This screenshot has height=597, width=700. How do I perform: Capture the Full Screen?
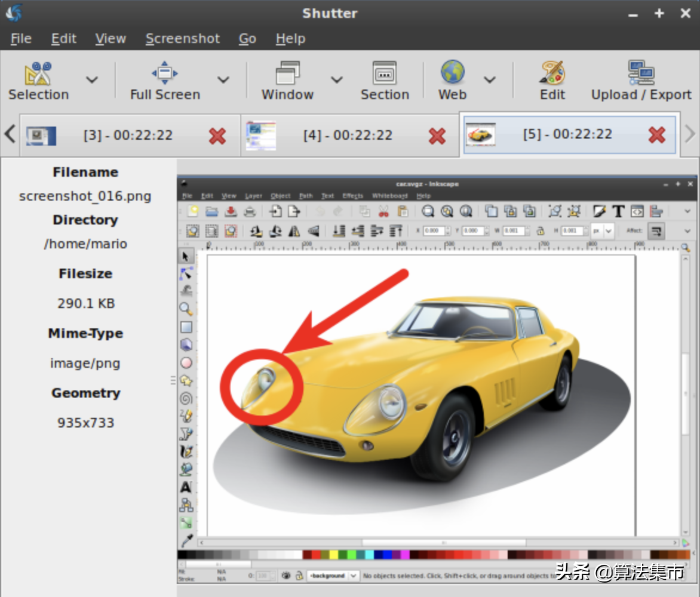pyautogui.click(x=165, y=81)
